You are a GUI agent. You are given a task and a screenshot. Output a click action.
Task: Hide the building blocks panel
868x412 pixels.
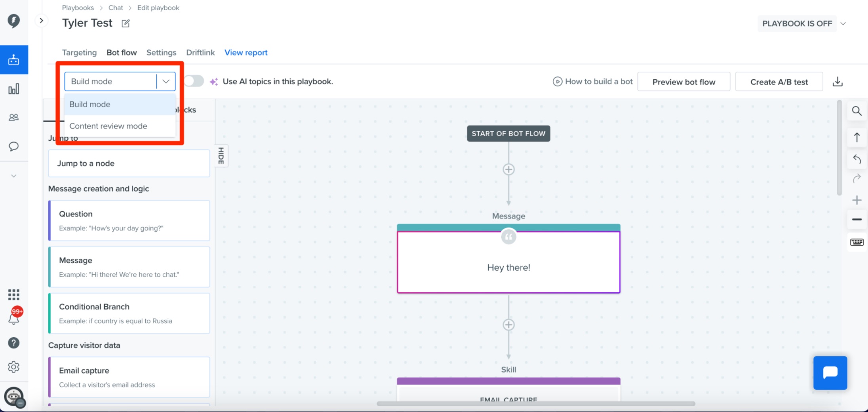pyautogui.click(x=221, y=156)
